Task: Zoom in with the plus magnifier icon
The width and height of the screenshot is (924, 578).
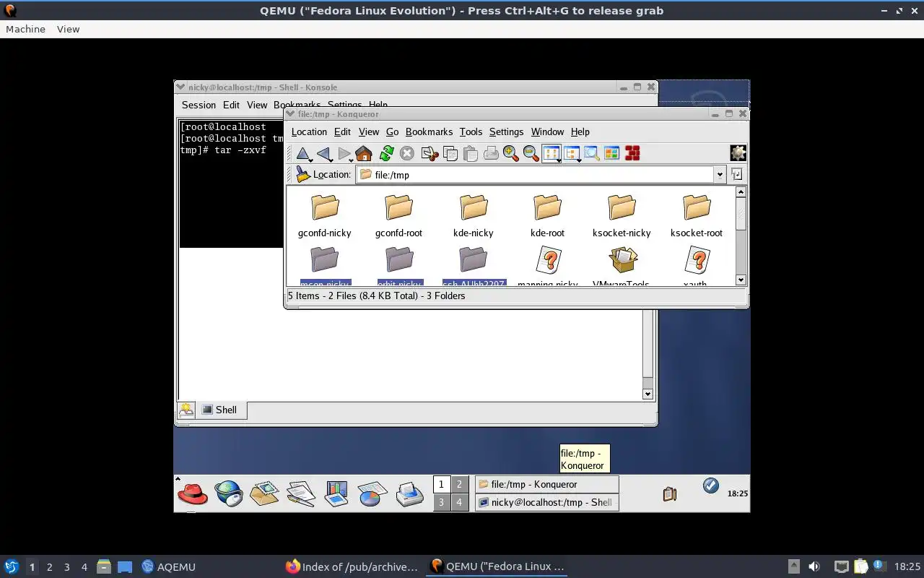Action: click(x=511, y=153)
